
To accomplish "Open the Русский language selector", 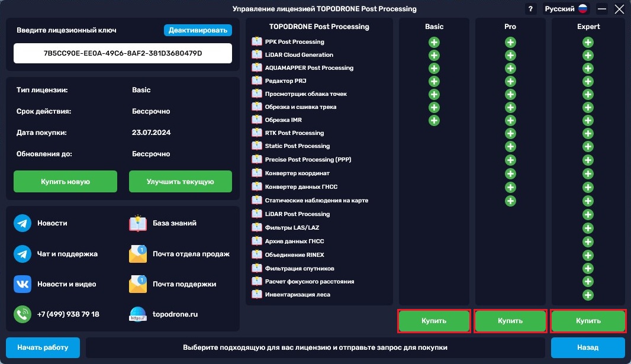I will click(566, 9).
